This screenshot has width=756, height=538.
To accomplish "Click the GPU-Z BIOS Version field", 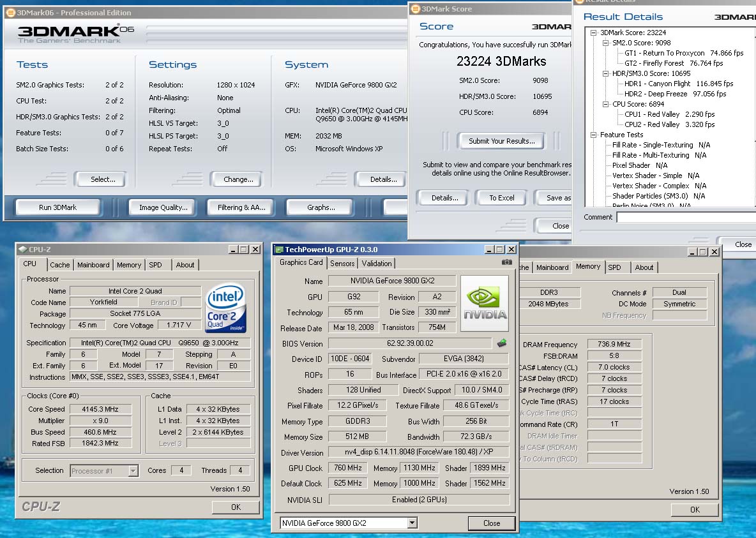I will (x=410, y=343).
